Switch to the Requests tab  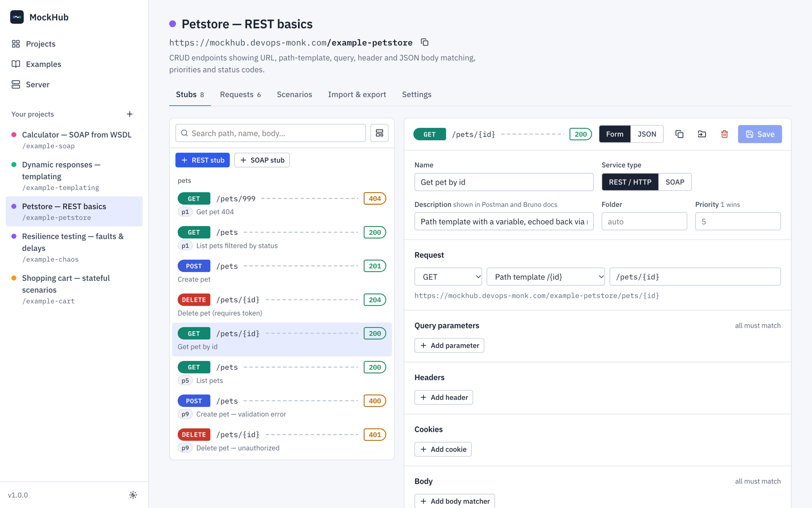240,94
